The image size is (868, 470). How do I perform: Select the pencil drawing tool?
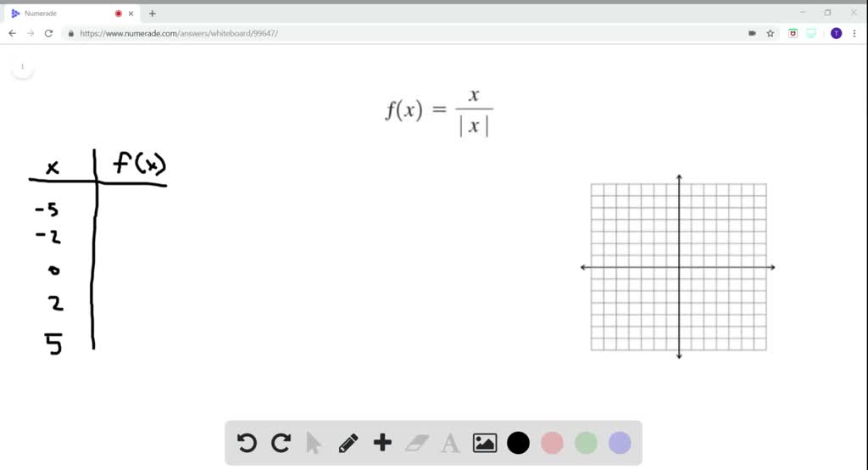[348, 443]
